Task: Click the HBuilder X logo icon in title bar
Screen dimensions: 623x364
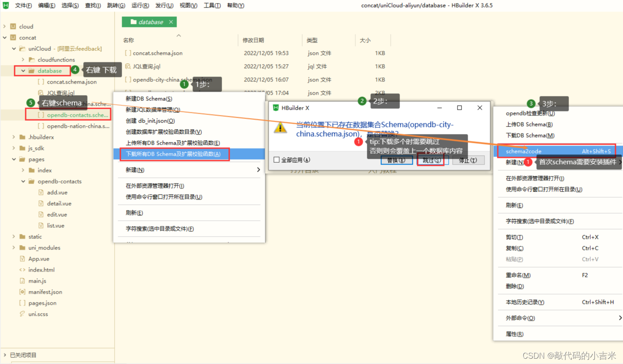Action: 6,5
